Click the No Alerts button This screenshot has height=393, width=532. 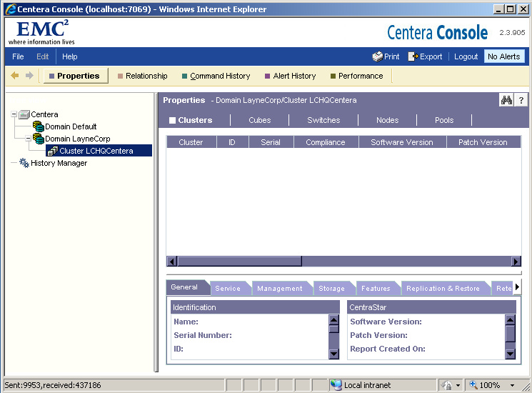(504, 56)
